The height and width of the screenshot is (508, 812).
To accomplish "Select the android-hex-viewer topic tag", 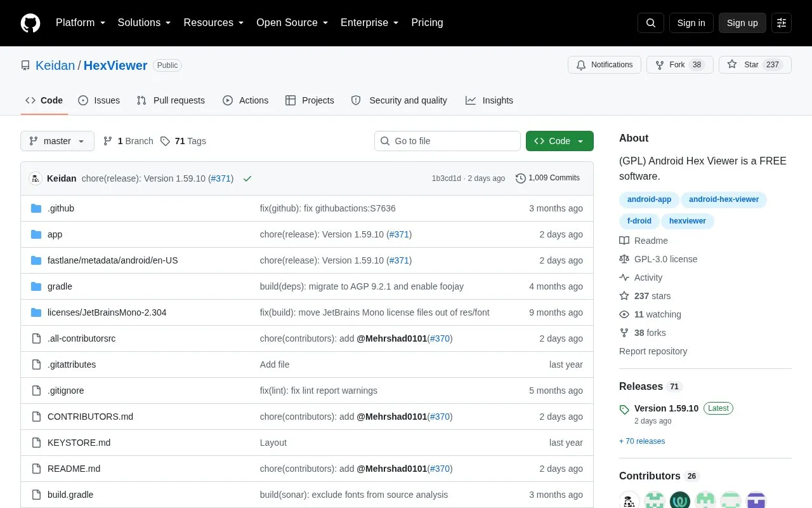I will pyautogui.click(x=724, y=199).
